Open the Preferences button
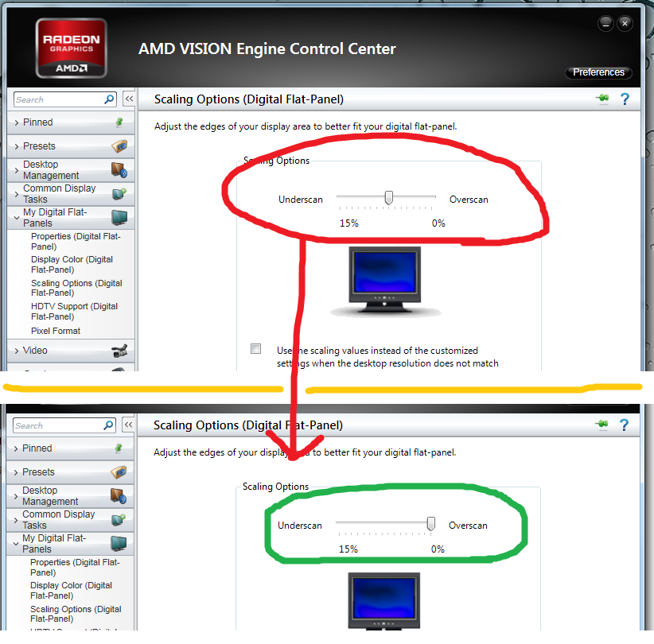654x644 pixels. coord(598,72)
